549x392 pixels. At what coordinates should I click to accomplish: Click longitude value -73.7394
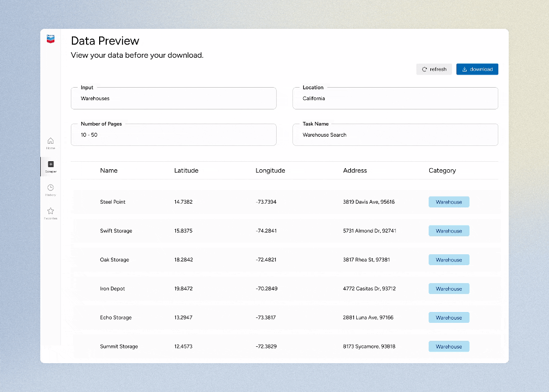(266, 202)
